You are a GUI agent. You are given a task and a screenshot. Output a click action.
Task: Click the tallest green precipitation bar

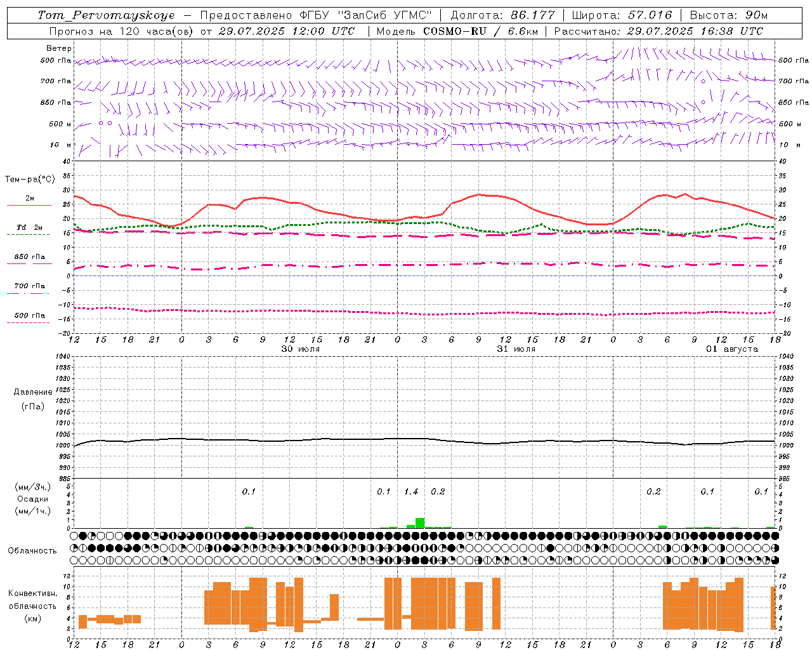(x=420, y=522)
